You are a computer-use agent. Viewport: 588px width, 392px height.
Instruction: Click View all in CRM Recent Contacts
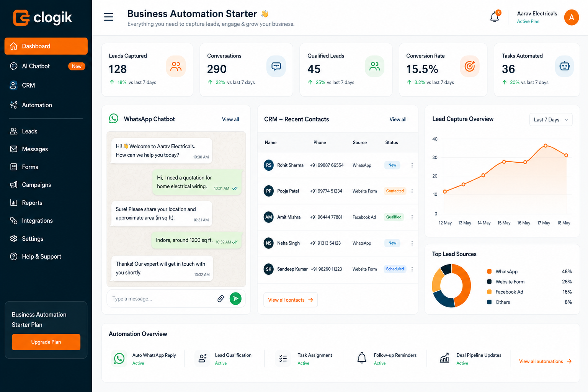click(x=398, y=119)
